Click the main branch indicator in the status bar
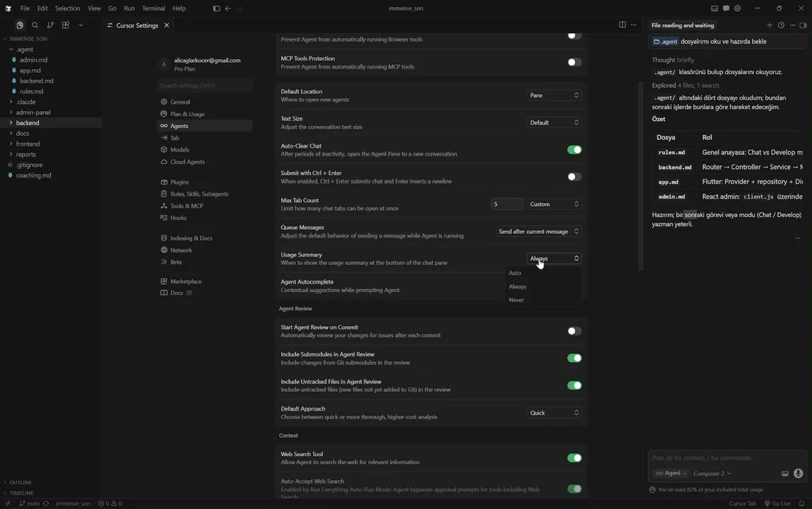This screenshot has height=509, width=812. (x=30, y=503)
